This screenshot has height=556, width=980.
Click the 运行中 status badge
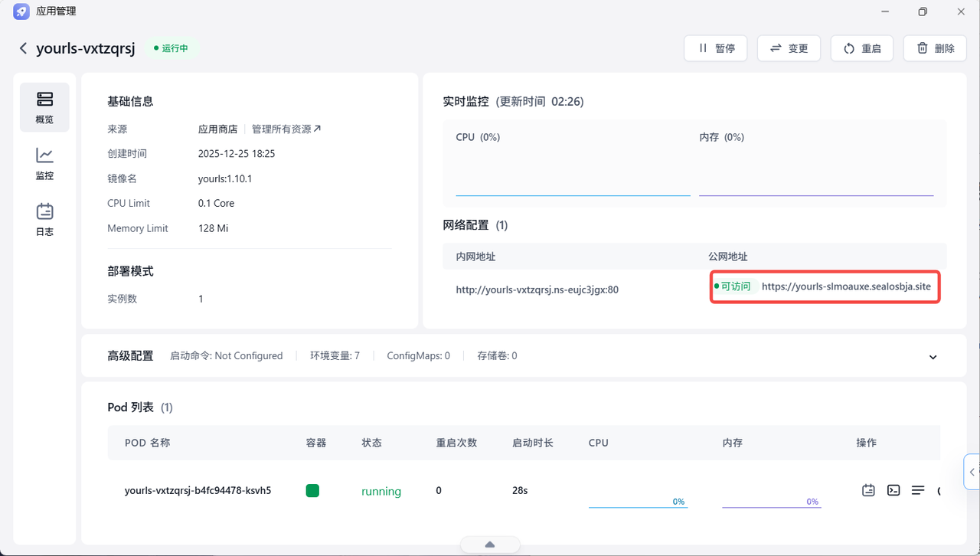tap(172, 48)
